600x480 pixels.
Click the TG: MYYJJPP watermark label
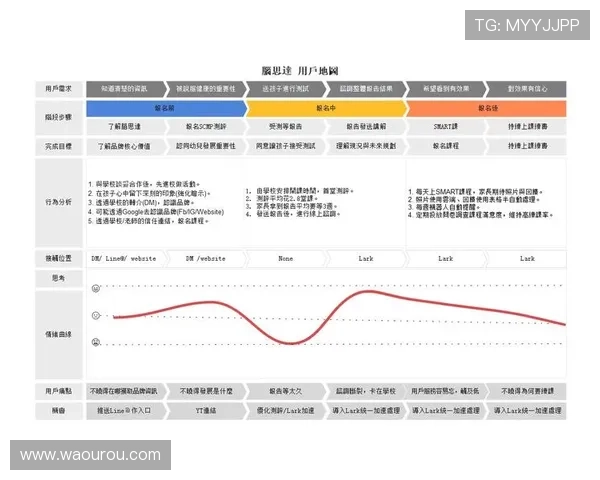point(526,24)
